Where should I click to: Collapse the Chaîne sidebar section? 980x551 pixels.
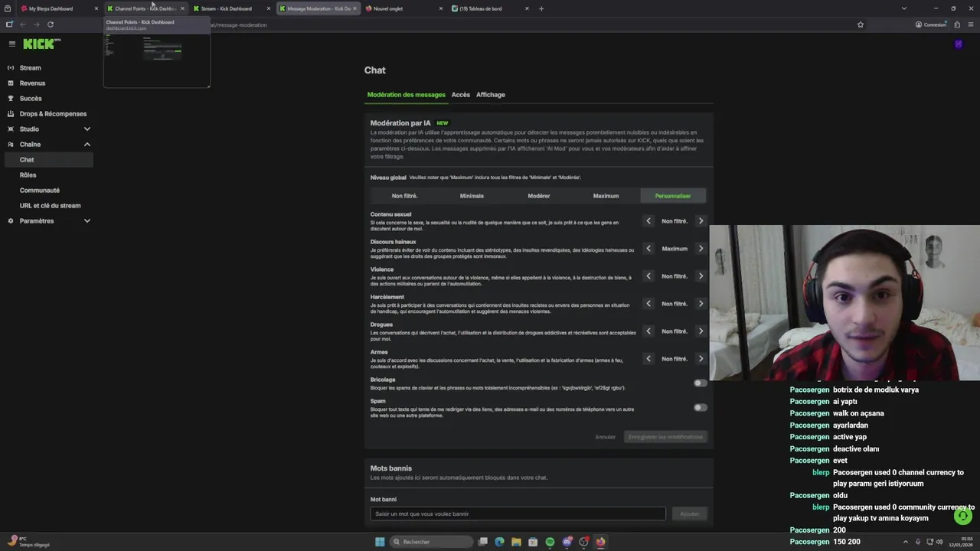87,144
